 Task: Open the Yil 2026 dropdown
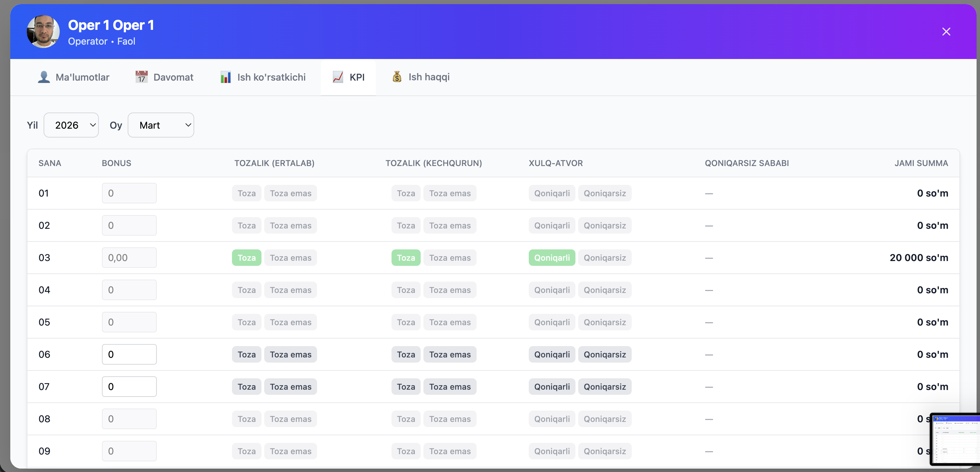(71, 125)
